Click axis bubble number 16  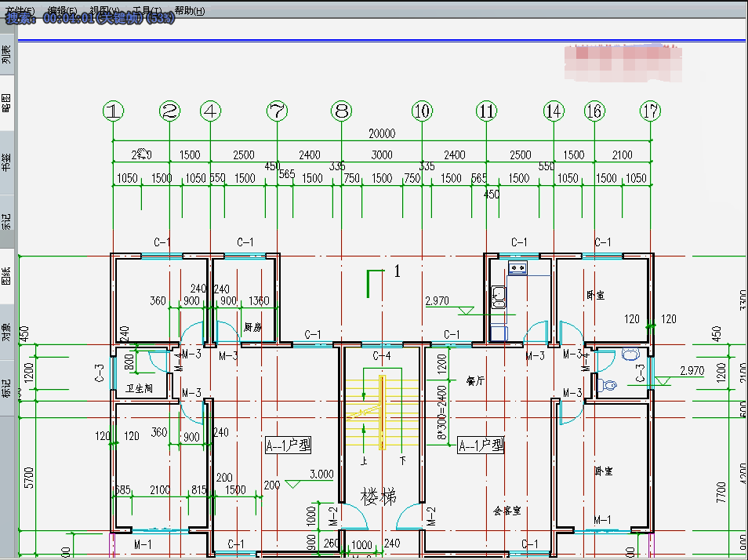pyautogui.click(x=595, y=111)
